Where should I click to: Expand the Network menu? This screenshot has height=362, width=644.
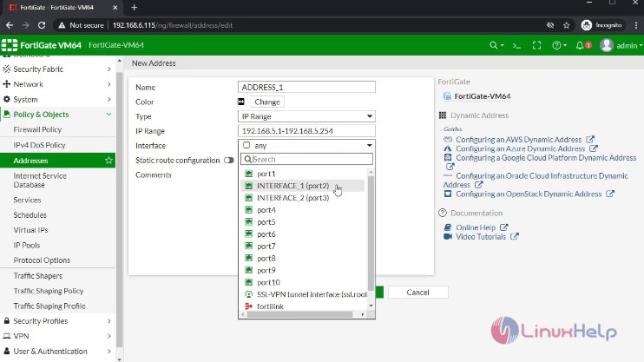[x=57, y=84]
